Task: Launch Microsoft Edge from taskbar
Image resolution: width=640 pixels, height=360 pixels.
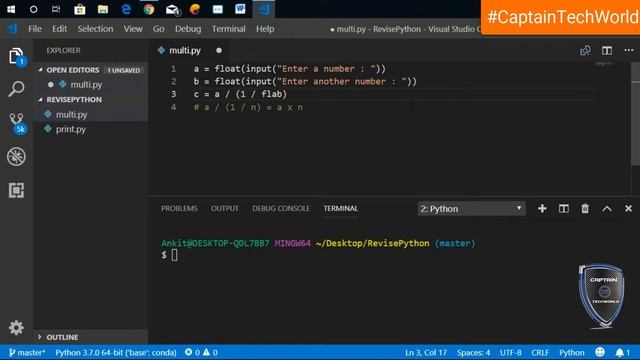Action: pyautogui.click(x=126, y=9)
